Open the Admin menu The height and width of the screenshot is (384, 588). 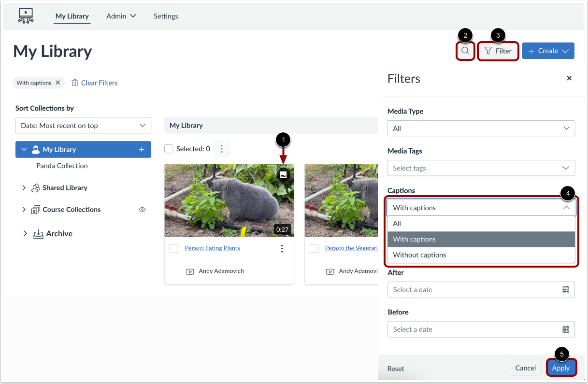tap(121, 16)
